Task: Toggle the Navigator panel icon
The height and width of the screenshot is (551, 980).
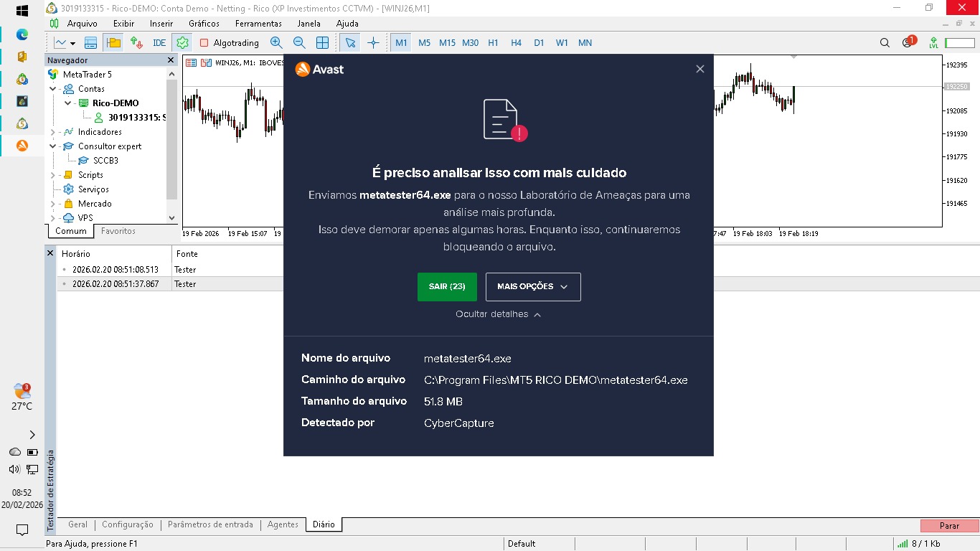Action: pyautogui.click(x=113, y=42)
